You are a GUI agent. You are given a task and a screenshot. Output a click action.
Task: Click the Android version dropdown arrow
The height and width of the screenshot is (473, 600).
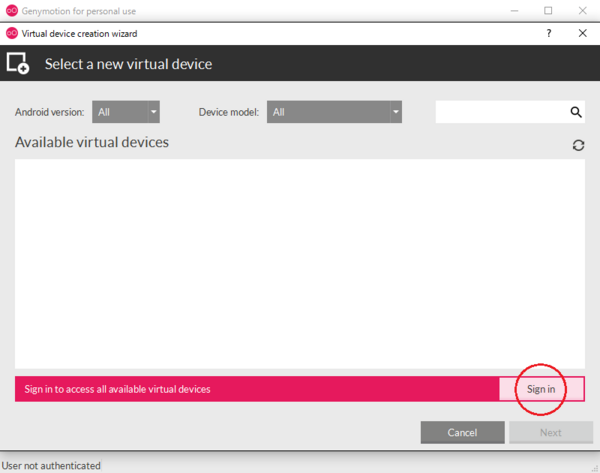tap(153, 112)
